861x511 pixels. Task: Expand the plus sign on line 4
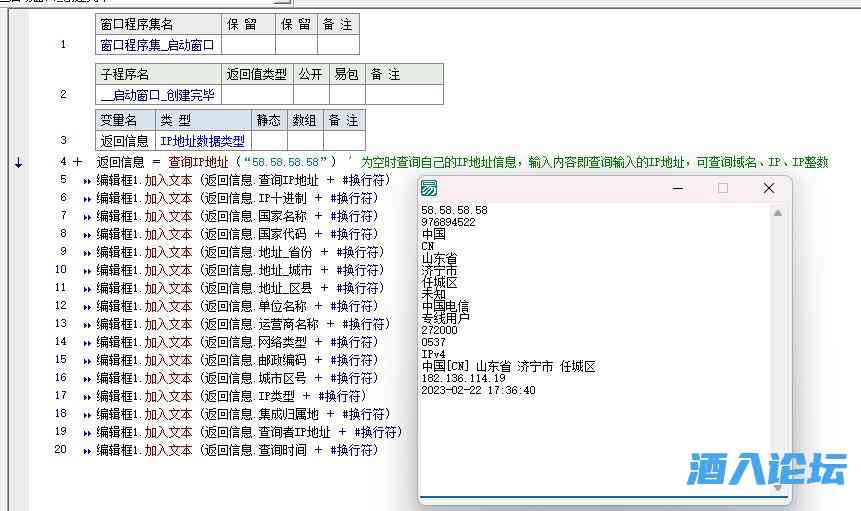point(78,162)
